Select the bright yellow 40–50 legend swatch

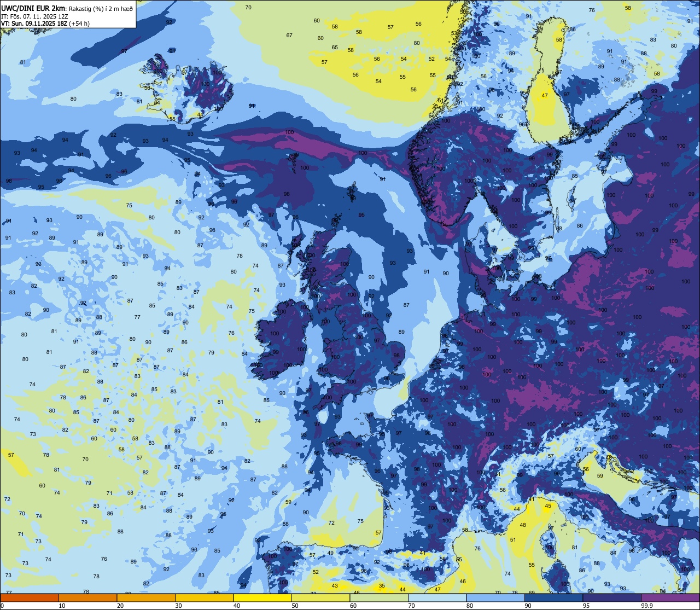pos(262,597)
